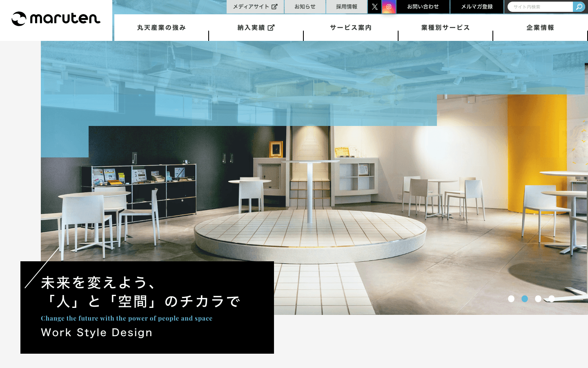Click "Change the future with the power" tagline
The width and height of the screenshot is (588, 368).
click(127, 318)
